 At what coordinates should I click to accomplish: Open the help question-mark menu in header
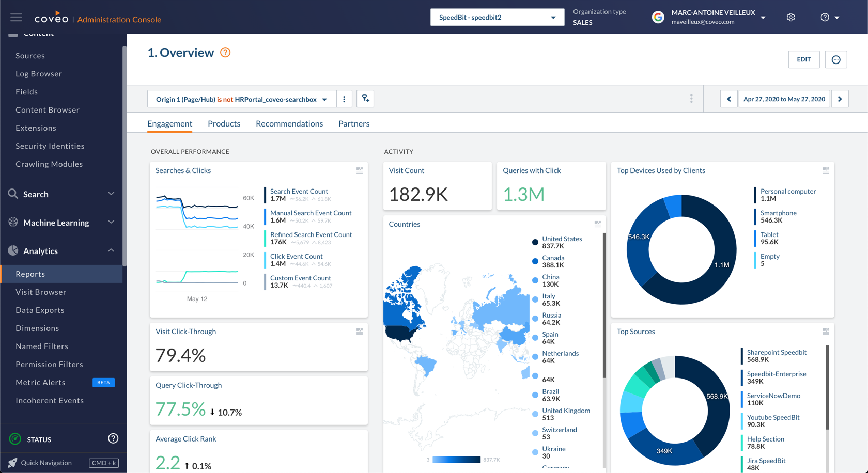pos(829,17)
